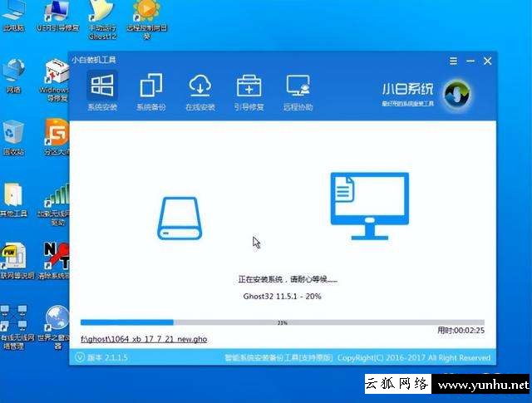The image size is (532, 403).
Task: Select the 引导修复 toolbox tab
Action: (249, 91)
